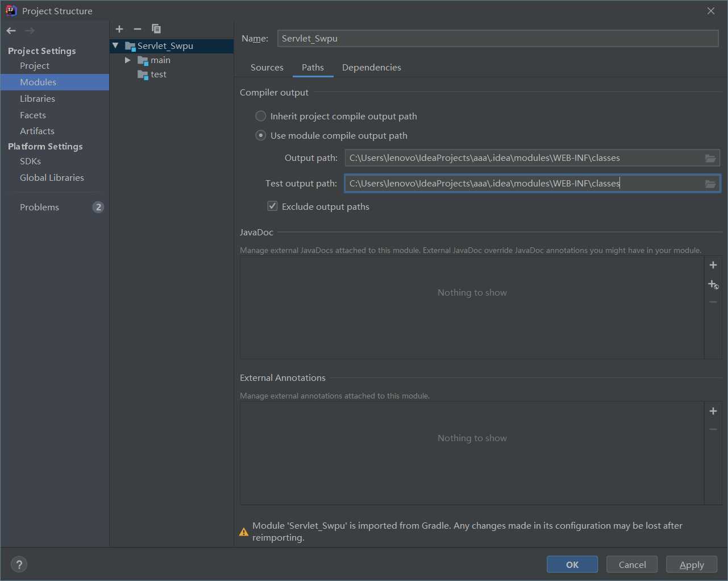
Task: Browse folder for Output path
Action: (710, 158)
